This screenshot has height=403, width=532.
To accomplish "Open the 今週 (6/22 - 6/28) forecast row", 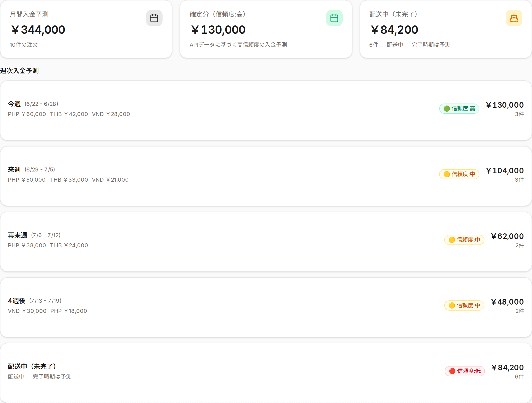I will click(266, 110).
